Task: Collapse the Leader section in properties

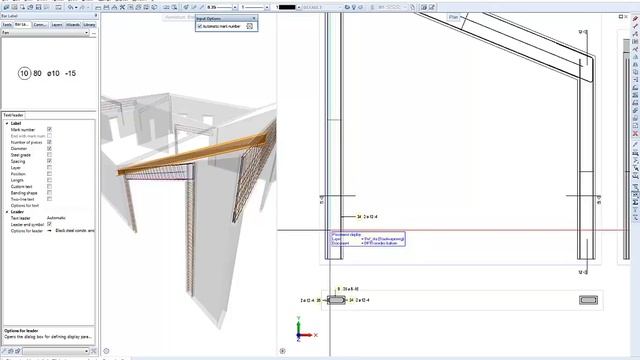Action: pyautogui.click(x=7, y=212)
